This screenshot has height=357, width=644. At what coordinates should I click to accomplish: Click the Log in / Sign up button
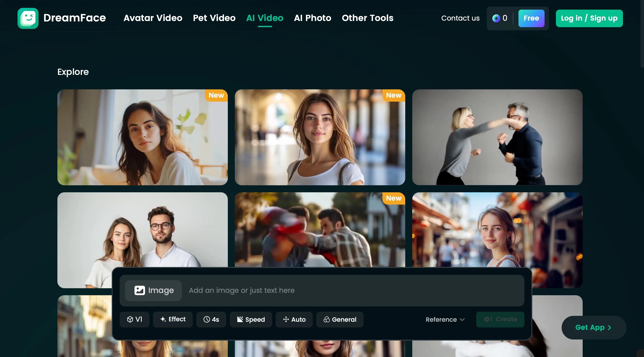(x=589, y=18)
